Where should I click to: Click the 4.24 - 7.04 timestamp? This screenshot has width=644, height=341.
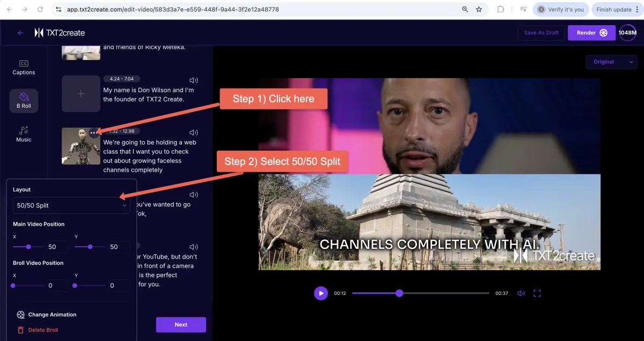[122, 79]
